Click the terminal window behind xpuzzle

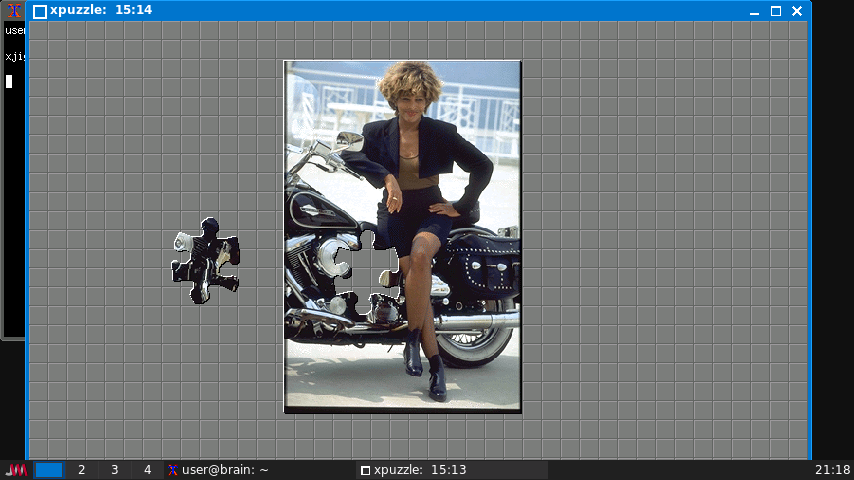(13, 200)
